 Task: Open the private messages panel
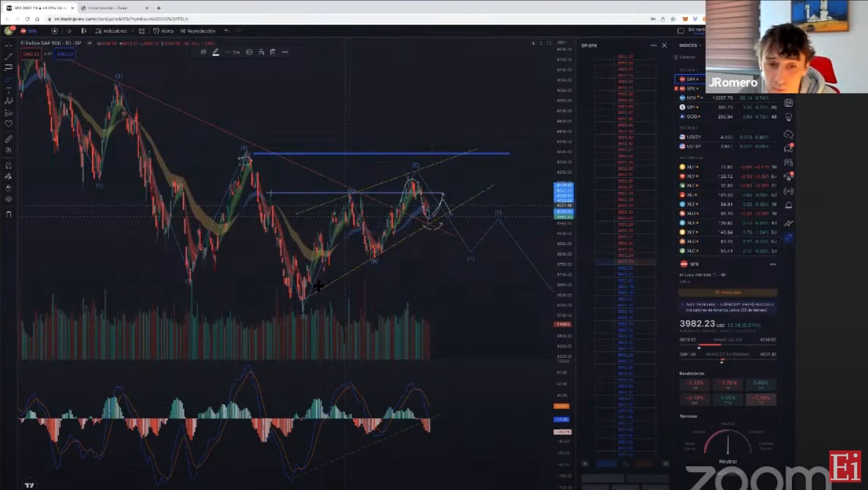pos(789,163)
